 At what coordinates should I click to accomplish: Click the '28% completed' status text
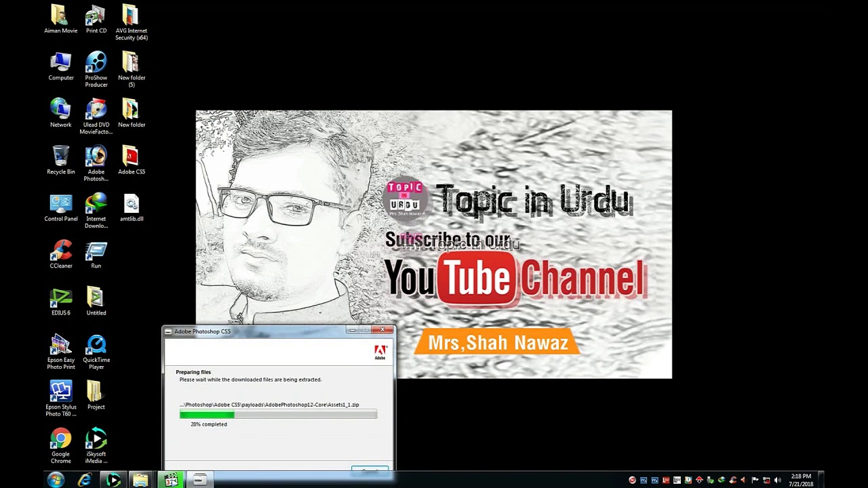[x=209, y=424]
